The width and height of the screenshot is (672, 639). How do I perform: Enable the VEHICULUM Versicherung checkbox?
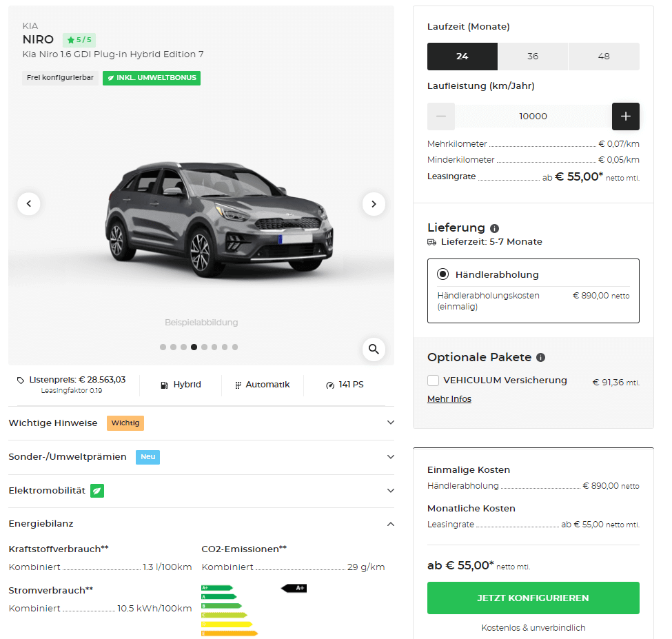[434, 381]
